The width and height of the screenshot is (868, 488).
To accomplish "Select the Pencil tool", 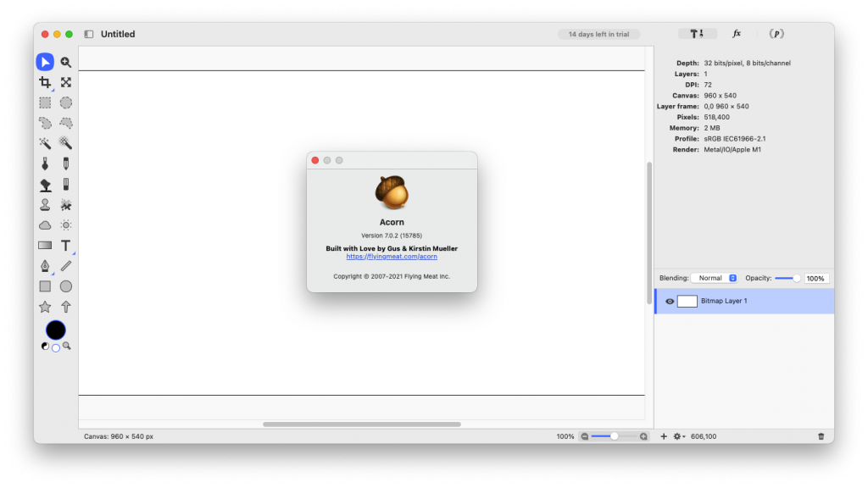I will [x=66, y=164].
